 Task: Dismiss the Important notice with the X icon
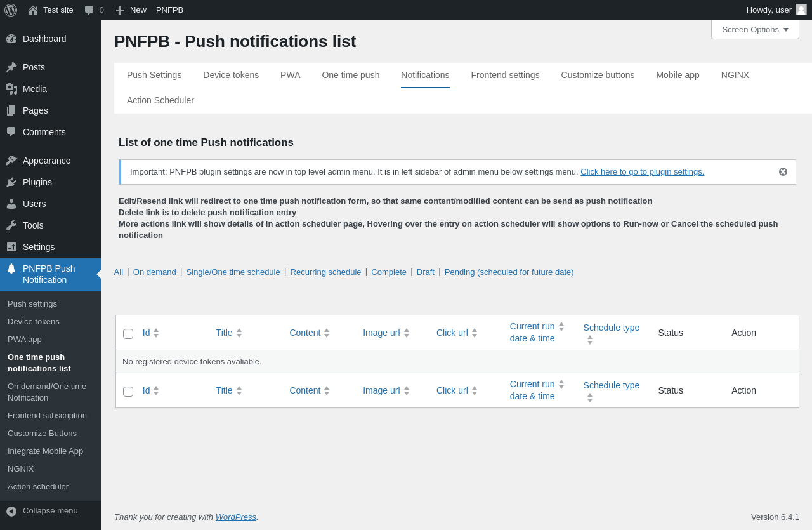(x=783, y=172)
